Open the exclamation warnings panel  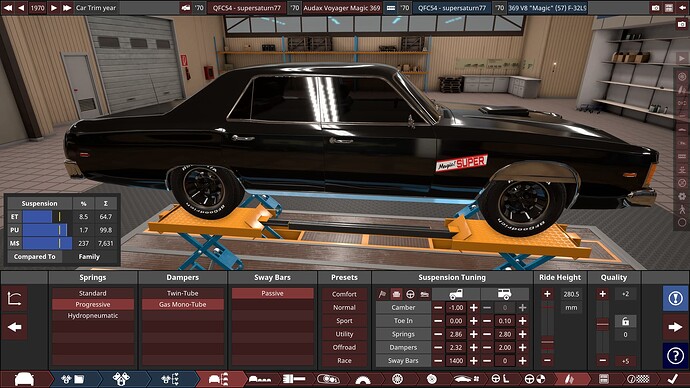(x=675, y=298)
